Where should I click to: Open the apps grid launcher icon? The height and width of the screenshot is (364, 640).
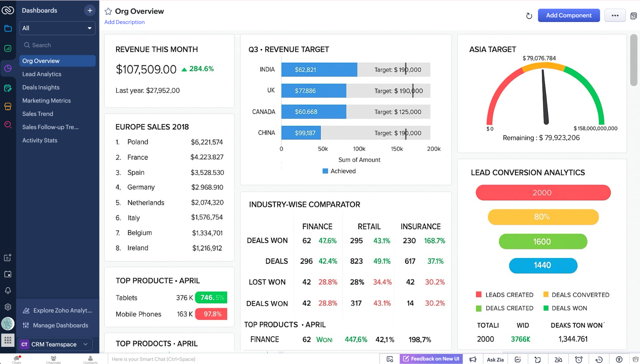pyautogui.click(x=8, y=341)
